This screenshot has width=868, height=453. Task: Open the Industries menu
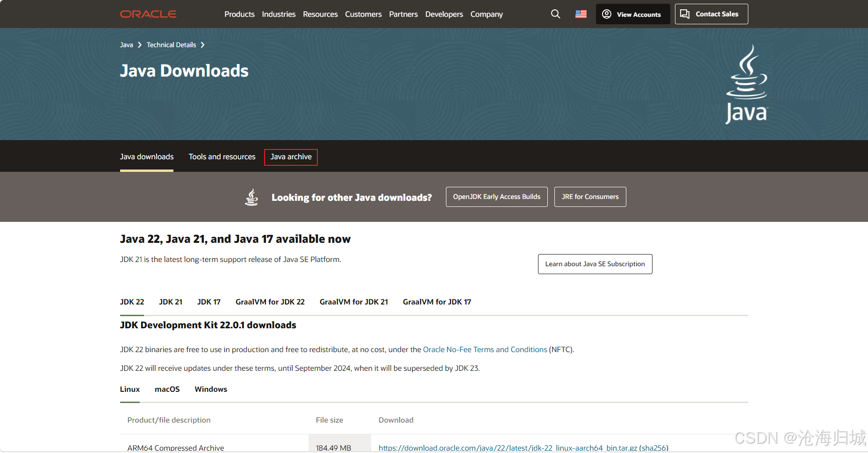coord(279,14)
